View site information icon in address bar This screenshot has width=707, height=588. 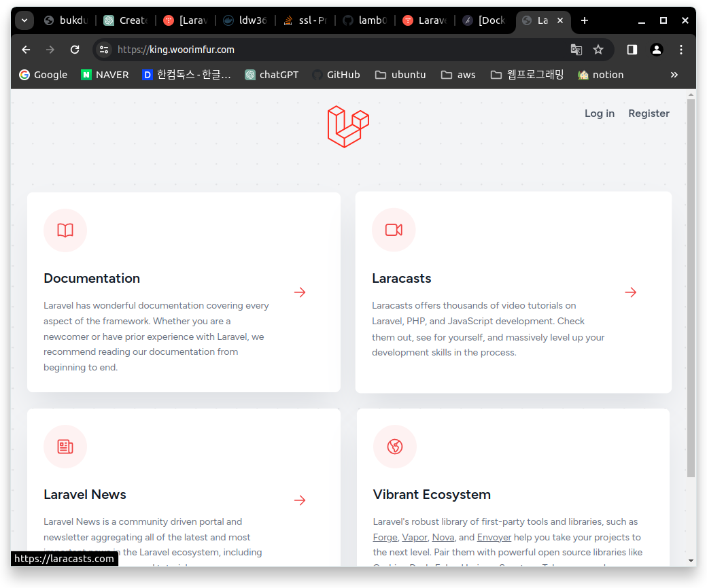(x=104, y=50)
